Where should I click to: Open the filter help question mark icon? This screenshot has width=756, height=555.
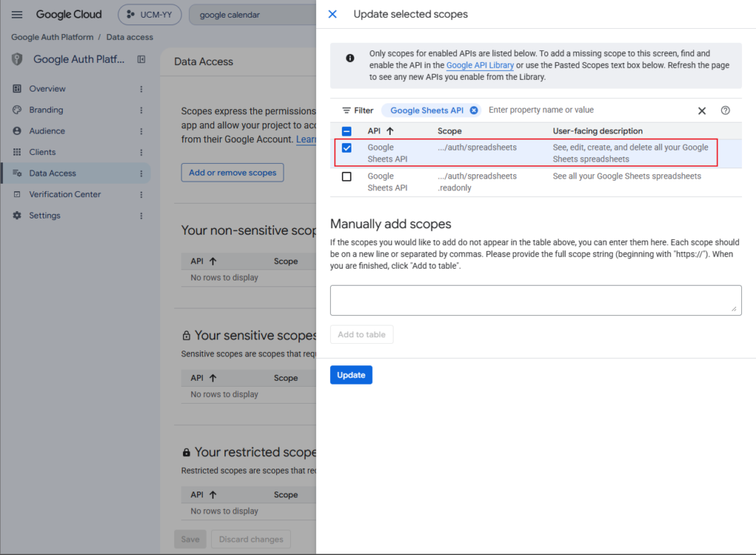[725, 110]
